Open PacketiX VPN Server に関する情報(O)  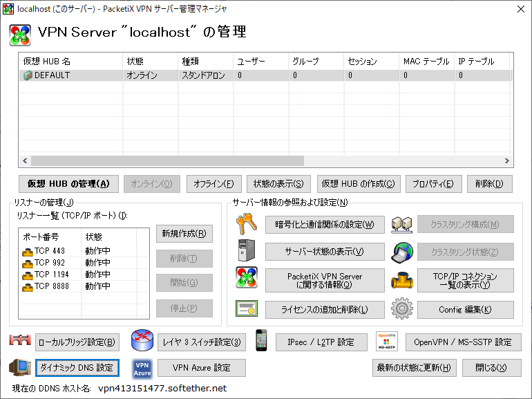tap(325, 281)
